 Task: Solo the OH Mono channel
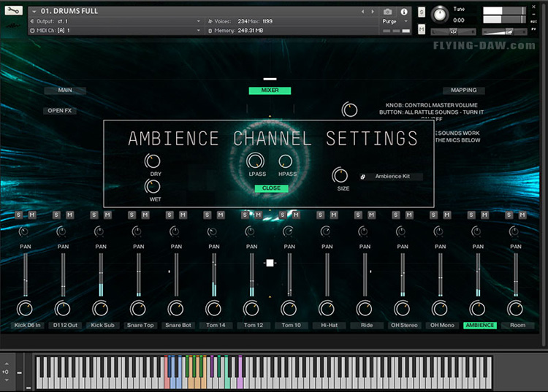click(433, 215)
